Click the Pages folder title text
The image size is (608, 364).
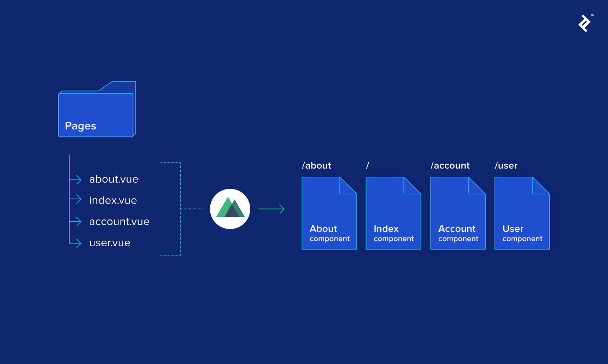click(x=80, y=125)
